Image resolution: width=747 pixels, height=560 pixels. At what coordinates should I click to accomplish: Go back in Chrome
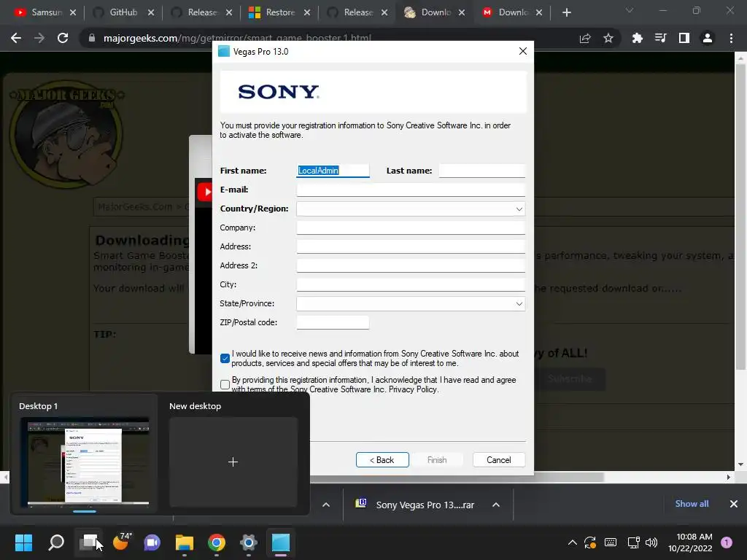pos(16,38)
